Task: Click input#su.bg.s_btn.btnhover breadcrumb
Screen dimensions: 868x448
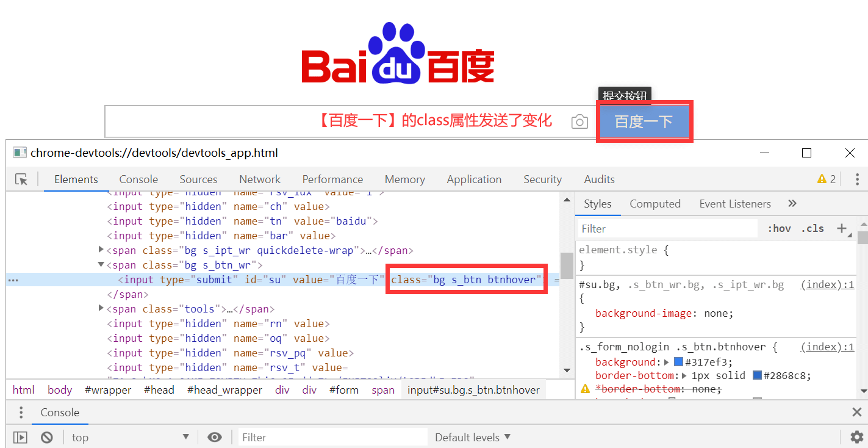Action: pyautogui.click(x=473, y=390)
